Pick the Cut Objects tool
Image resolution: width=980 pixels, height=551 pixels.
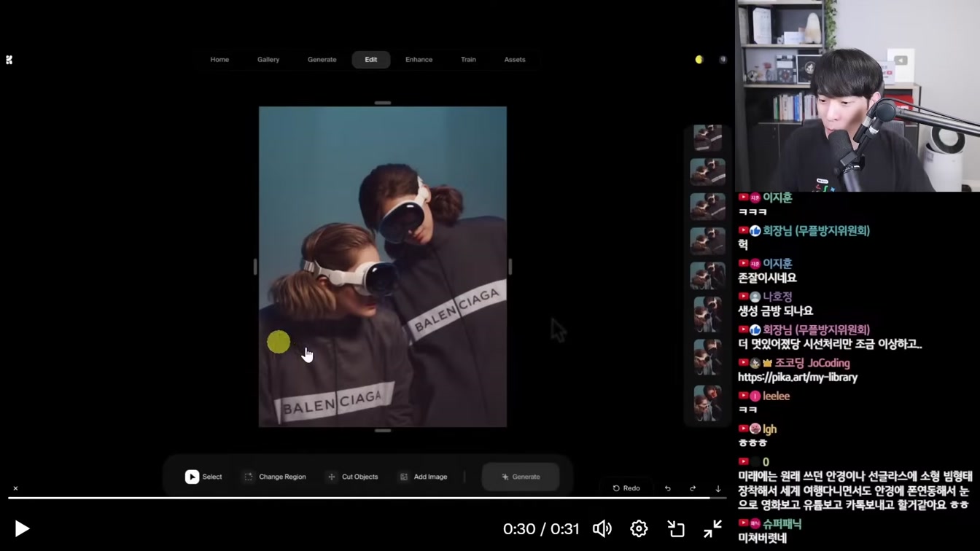point(353,477)
